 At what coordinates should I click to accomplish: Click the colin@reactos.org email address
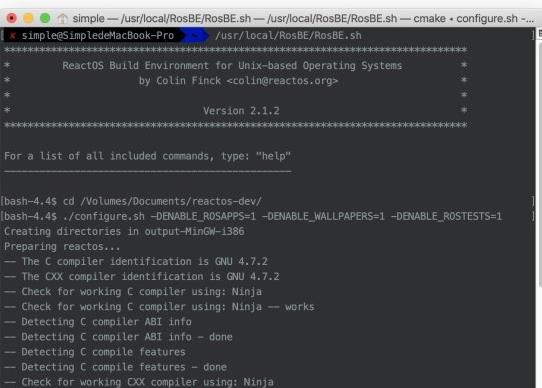pos(282,81)
